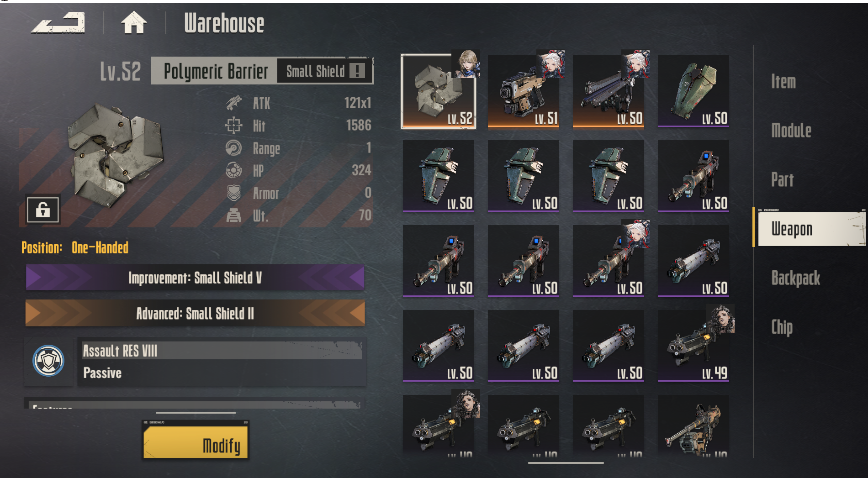Open the Chip category

pyautogui.click(x=782, y=327)
